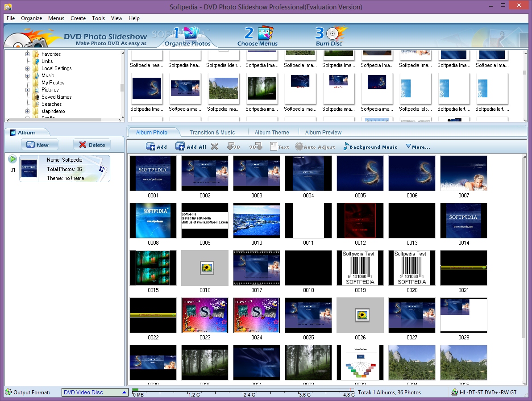Click the Theme: no theme text
Viewport: 532px width, 401px height.
tap(66, 178)
